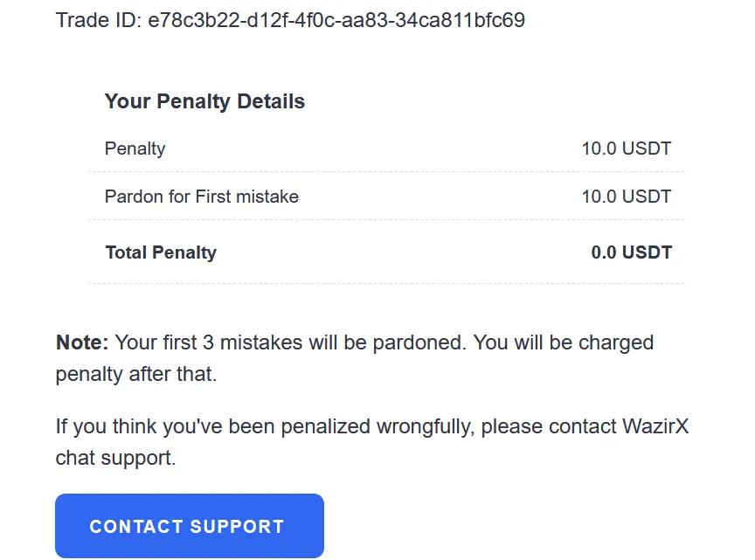This screenshot has height=560, width=755.
Task: Select the Total Penalty 0.0 USDT value
Action: [631, 252]
